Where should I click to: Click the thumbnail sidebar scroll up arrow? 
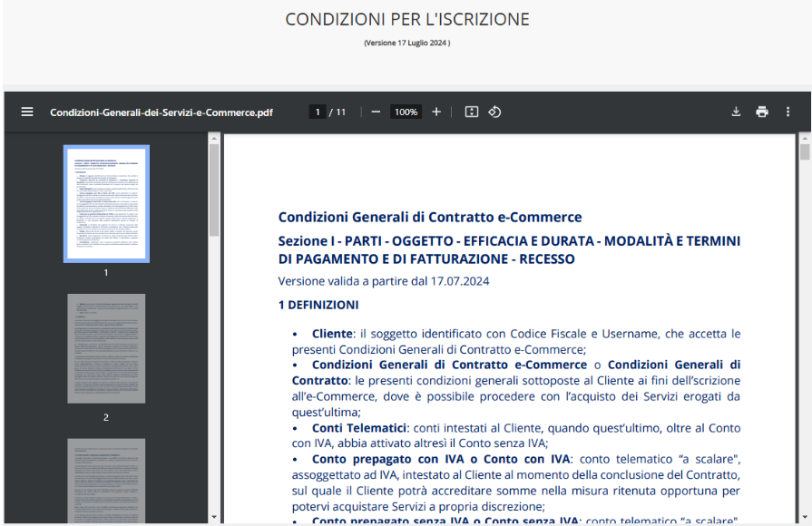[214, 139]
